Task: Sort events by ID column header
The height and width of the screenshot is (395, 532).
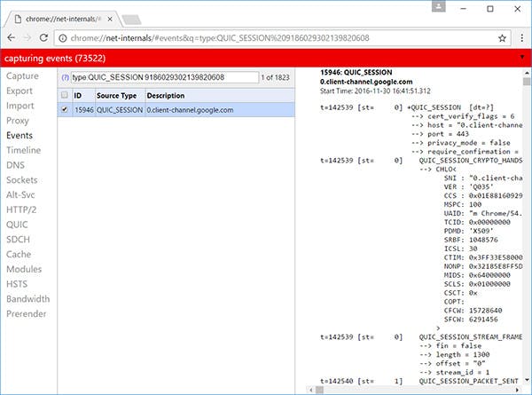Action: [x=78, y=96]
